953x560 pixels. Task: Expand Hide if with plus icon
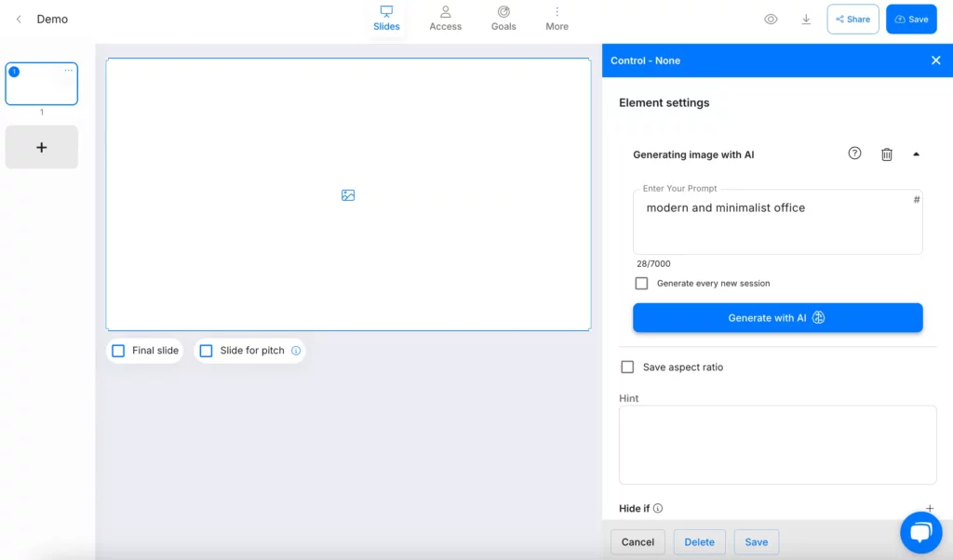click(x=929, y=509)
